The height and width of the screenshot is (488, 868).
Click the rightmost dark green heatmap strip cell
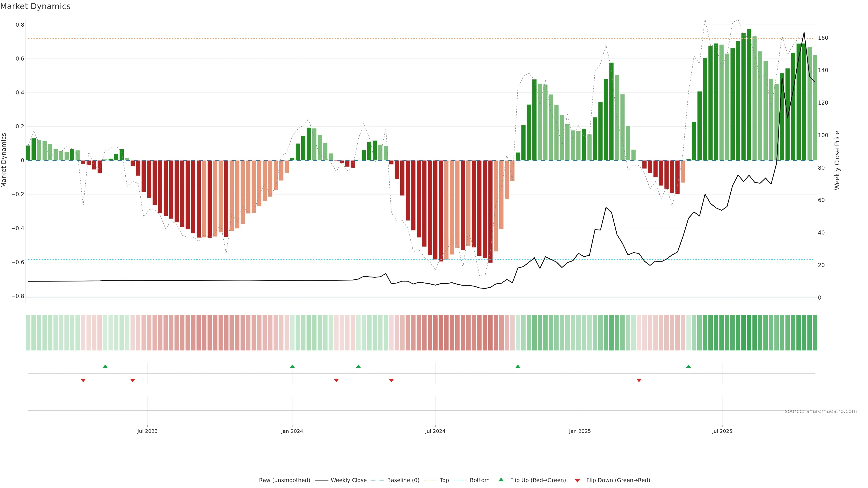point(815,333)
